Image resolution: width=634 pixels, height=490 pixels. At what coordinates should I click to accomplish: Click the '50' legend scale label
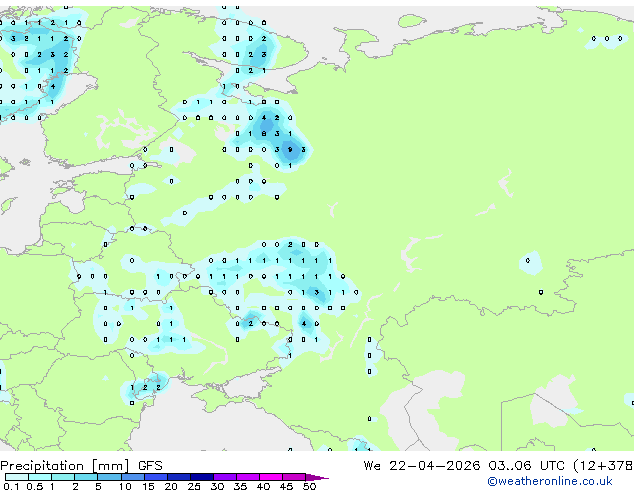point(309,486)
